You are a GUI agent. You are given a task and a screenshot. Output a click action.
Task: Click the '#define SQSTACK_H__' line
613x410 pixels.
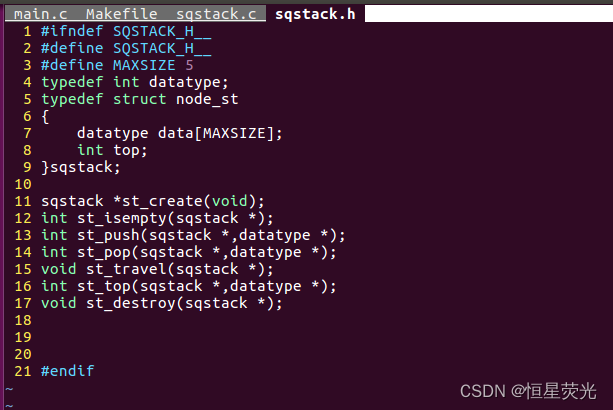click(x=126, y=48)
